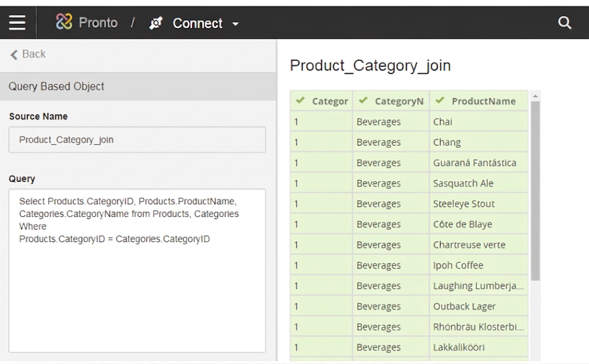This screenshot has width=589, height=364.
Task: Select the Sasquatch Ale cell
Action: tap(479, 183)
